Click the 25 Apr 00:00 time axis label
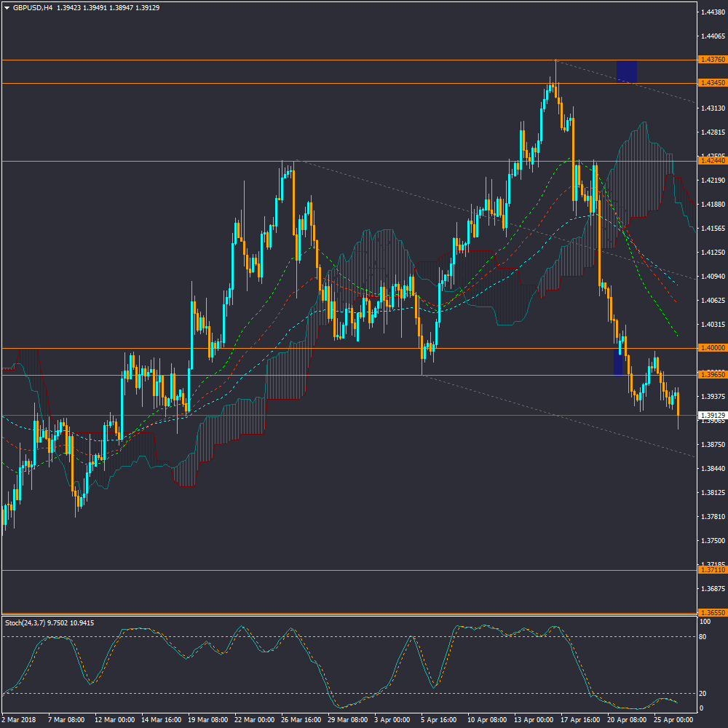728x728 pixels. (x=674, y=719)
